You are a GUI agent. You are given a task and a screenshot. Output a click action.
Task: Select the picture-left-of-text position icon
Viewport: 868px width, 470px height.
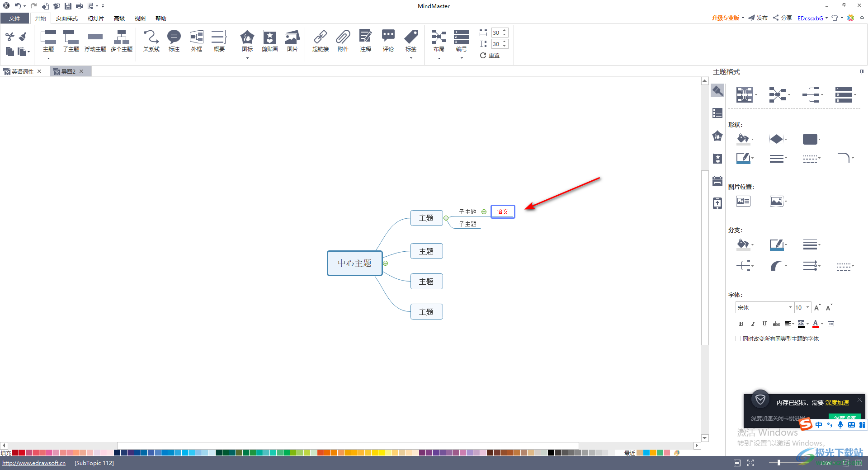(743, 201)
